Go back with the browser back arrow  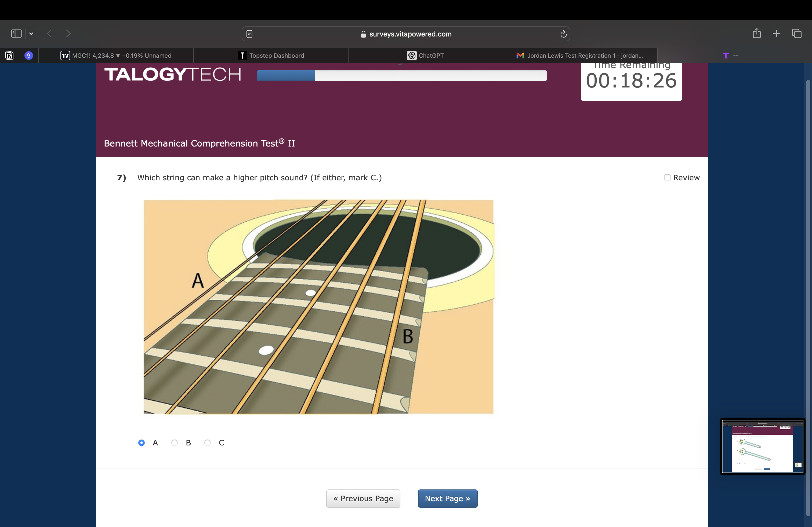[x=49, y=33]
